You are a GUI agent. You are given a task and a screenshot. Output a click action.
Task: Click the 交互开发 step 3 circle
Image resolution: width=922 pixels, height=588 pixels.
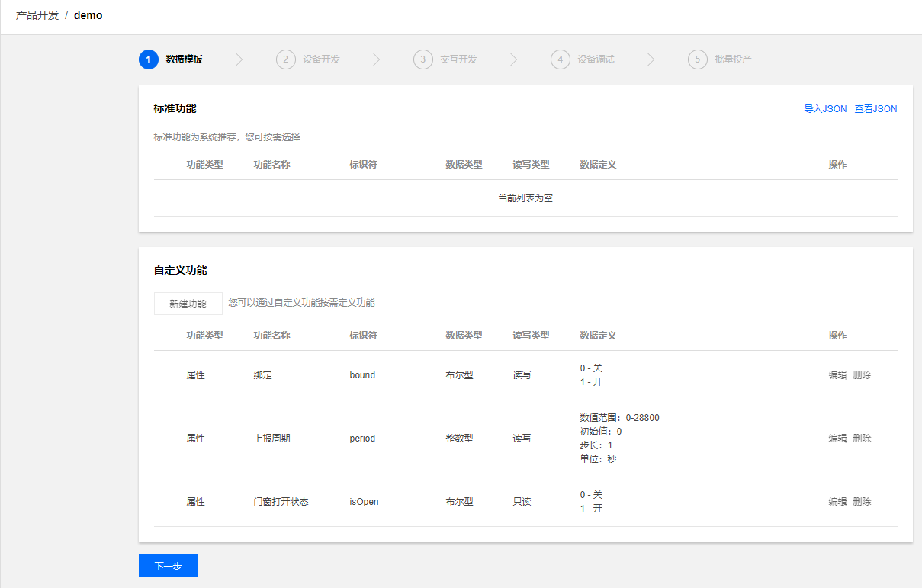click(x=423, y=59)
